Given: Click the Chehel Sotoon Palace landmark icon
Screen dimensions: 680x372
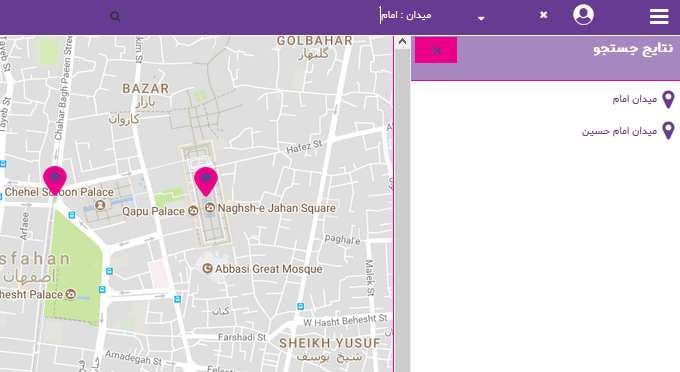Looking at the screenshot, I should click(x=101, y=204).
